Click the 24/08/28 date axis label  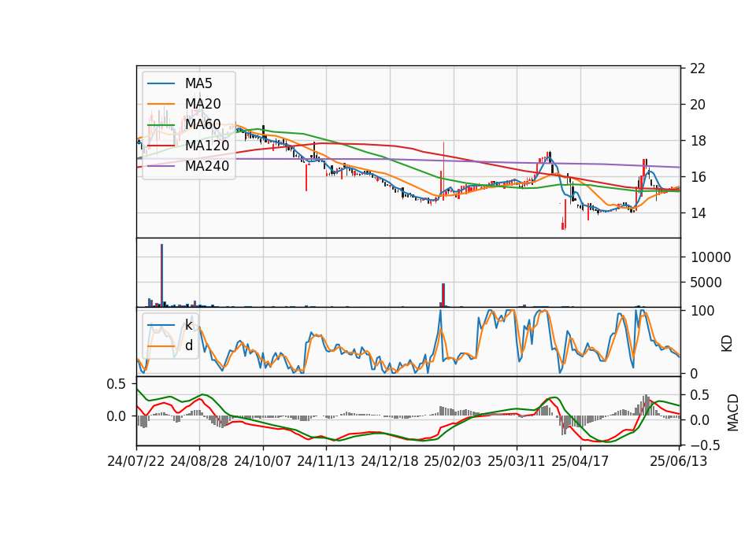[199, 461]
